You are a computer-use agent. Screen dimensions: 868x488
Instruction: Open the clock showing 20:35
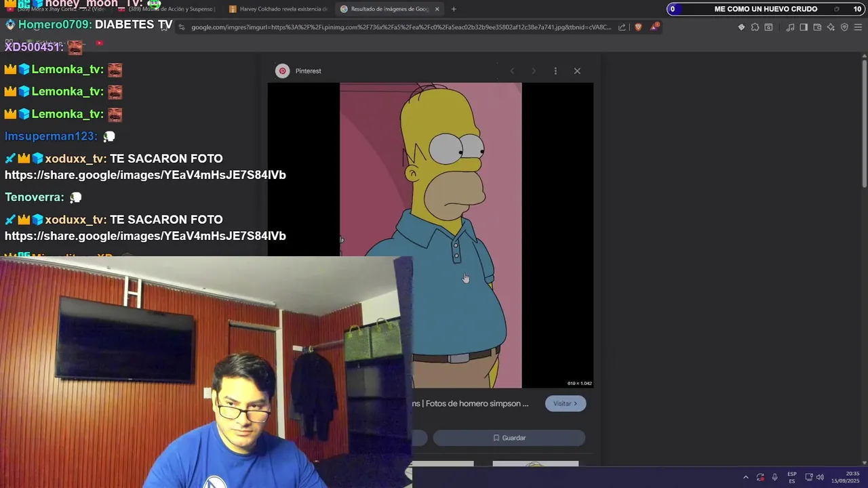[846, 477]
